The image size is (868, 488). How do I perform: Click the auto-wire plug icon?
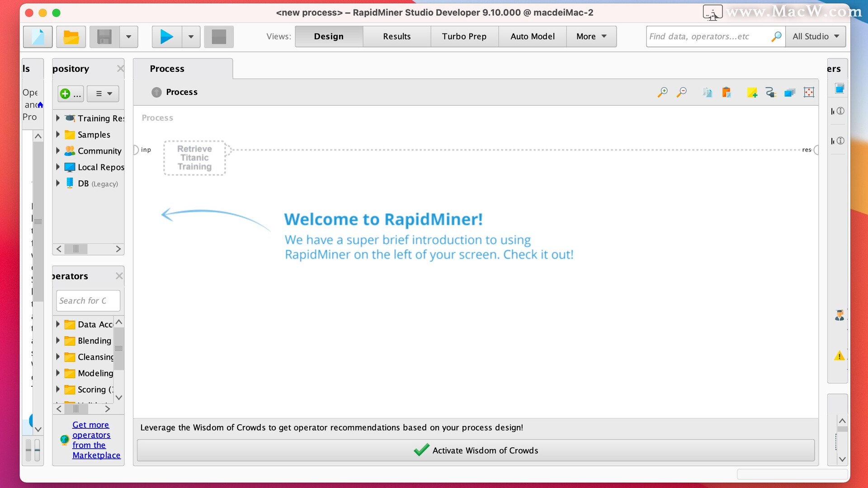click(771, 92)
